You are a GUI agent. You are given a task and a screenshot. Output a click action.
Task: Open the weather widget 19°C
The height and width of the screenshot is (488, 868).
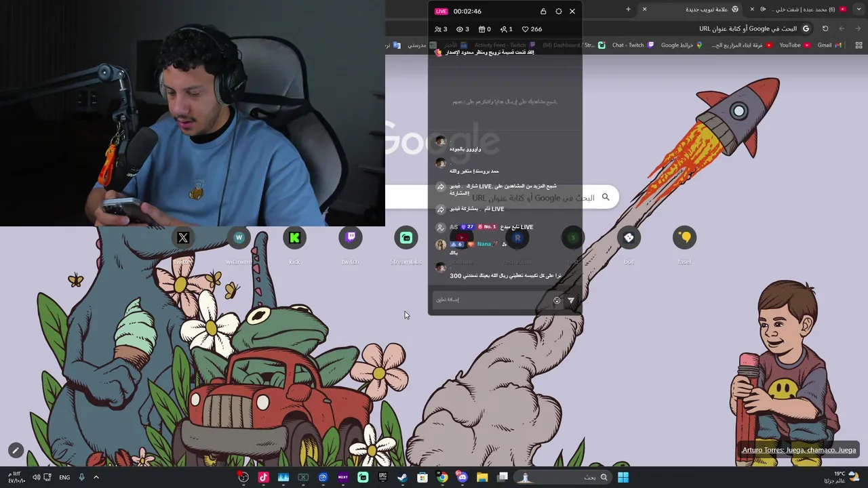pyautogui.click(x=841, y=477)
